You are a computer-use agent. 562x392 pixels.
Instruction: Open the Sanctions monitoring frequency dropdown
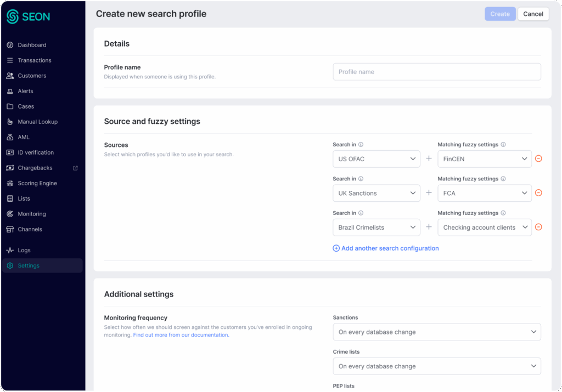436,332
